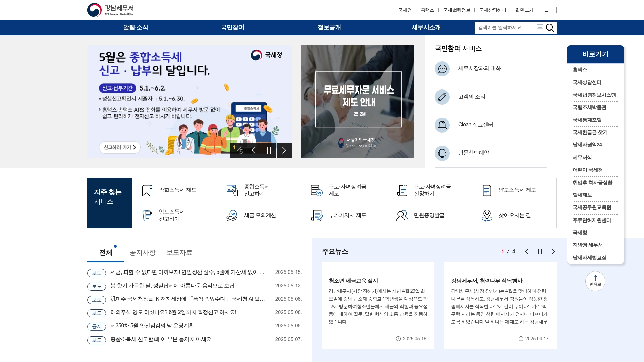644x362 pixels.
Task: Select the 보도자료 tab
Action: tap(179, 252)
